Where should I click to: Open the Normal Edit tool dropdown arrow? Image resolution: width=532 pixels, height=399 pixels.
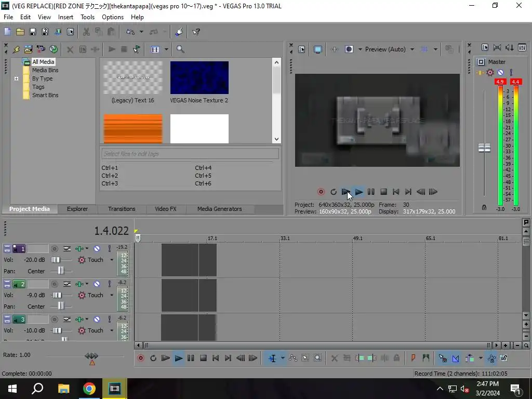click(282, 358)
